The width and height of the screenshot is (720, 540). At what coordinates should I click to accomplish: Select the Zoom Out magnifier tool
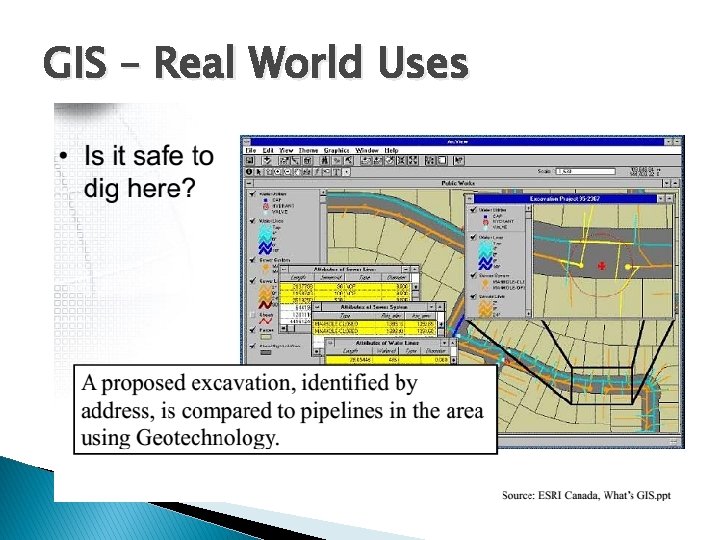tap(287, 172)
